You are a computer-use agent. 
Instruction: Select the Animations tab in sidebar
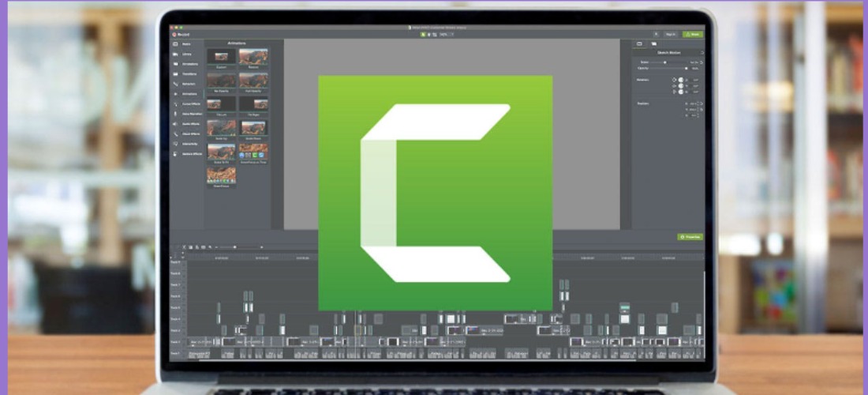(x=185, y=94)
